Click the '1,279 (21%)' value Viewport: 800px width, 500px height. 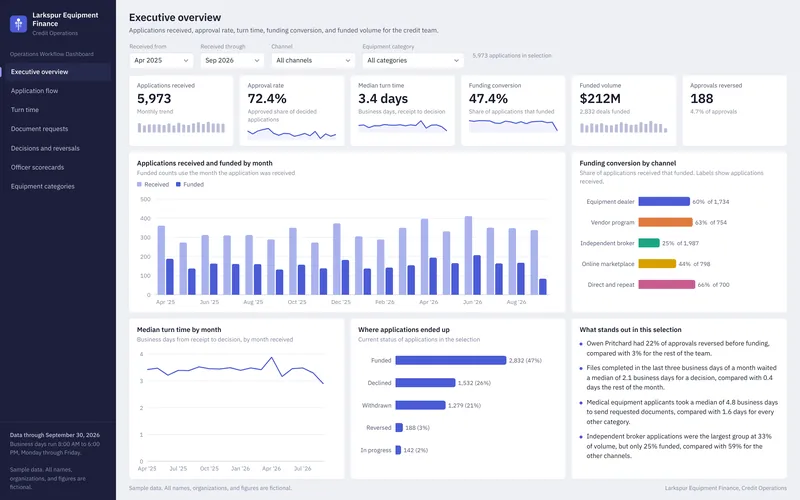pos(464,406)
